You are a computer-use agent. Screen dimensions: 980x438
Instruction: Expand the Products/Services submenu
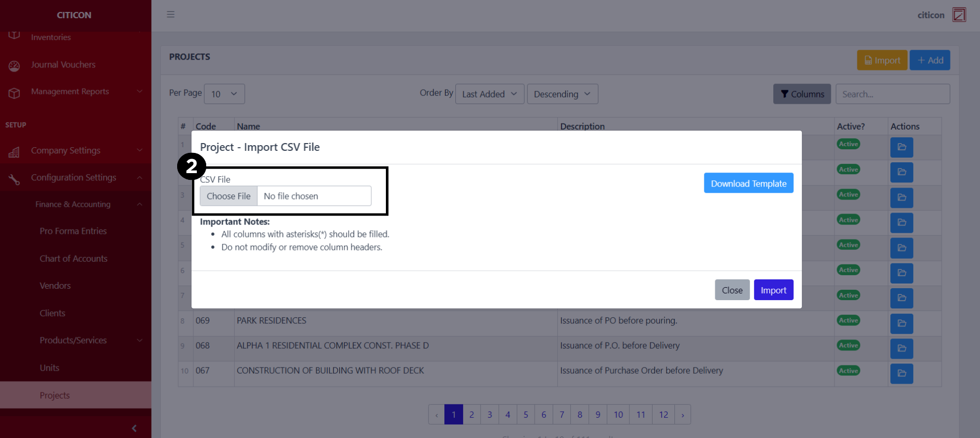(x=139, y=341)
